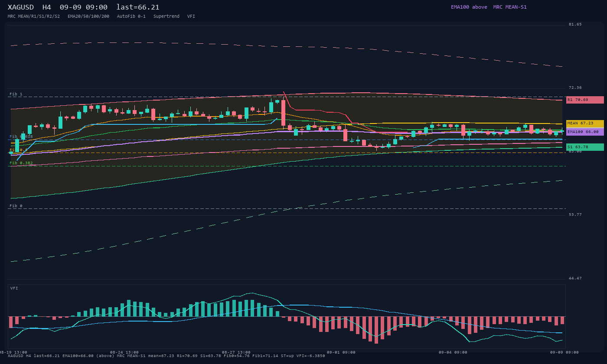Click the 09-01 09:00 time axis label
Viewport: 607px width, 364px height.
click(x=341, y=352)
